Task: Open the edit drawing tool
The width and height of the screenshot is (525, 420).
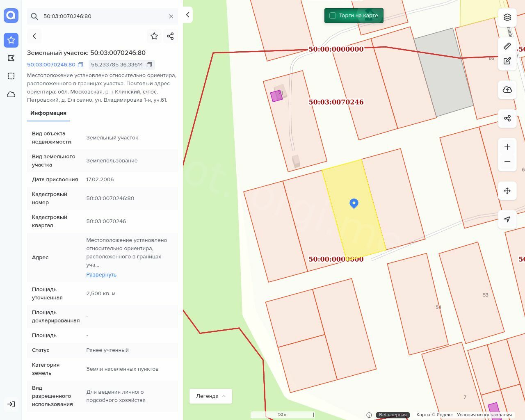Action: pos(507,61)
